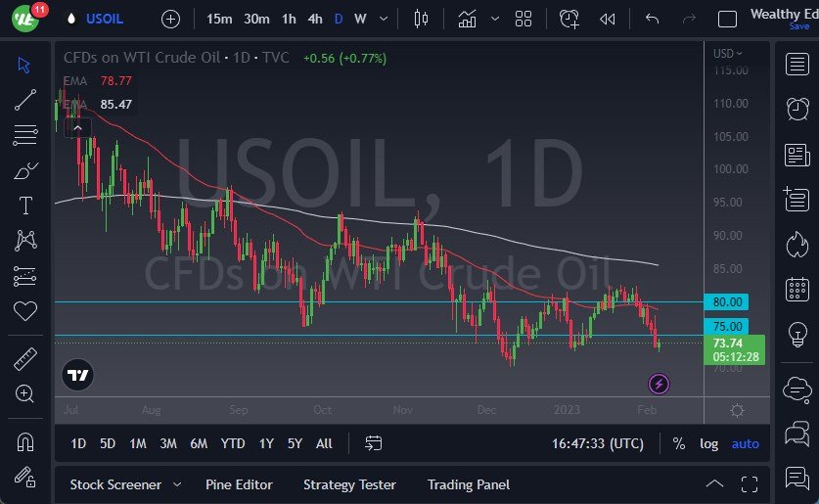
Task: Collapse the EMA legend chevron
Action: [77, 125]
